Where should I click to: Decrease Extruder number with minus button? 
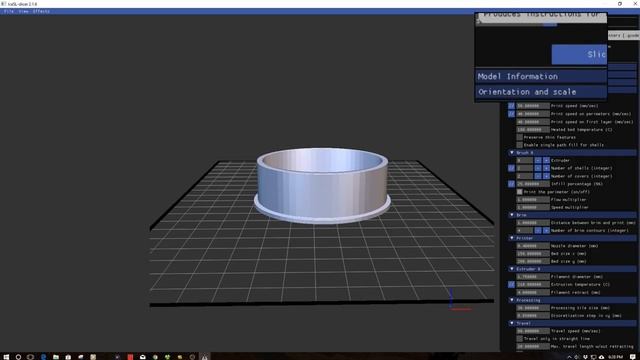[x=538, y=160]
